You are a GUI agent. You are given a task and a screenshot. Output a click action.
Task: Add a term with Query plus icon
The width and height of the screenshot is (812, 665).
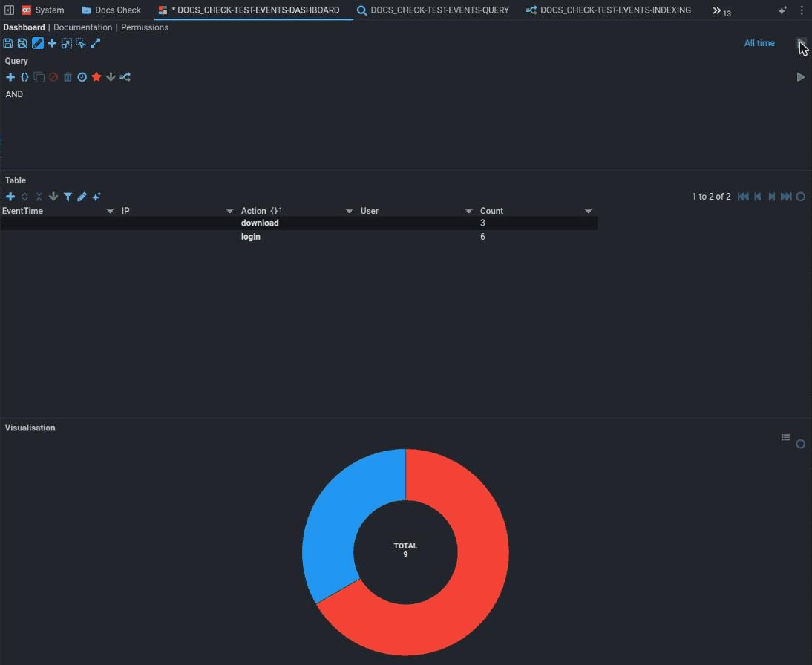tap(10, 77)
